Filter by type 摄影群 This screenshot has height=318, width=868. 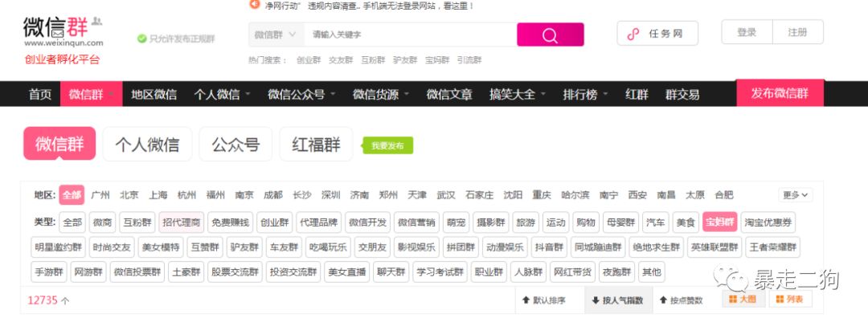(x=490, y=222)
